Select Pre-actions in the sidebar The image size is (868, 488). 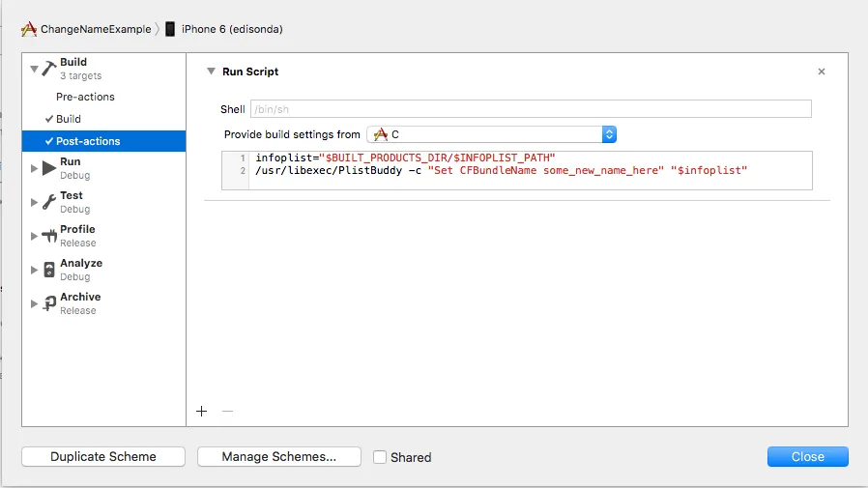85,97
